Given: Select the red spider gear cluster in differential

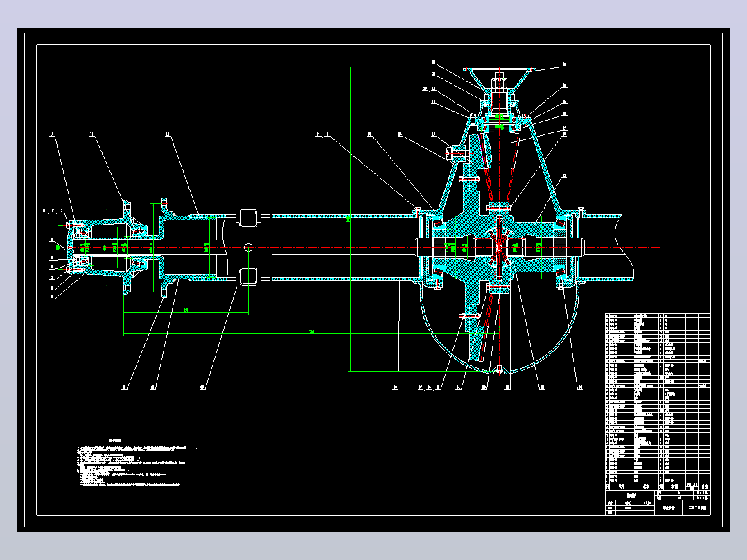Looking at the screenshot, I should coord(499,248).
